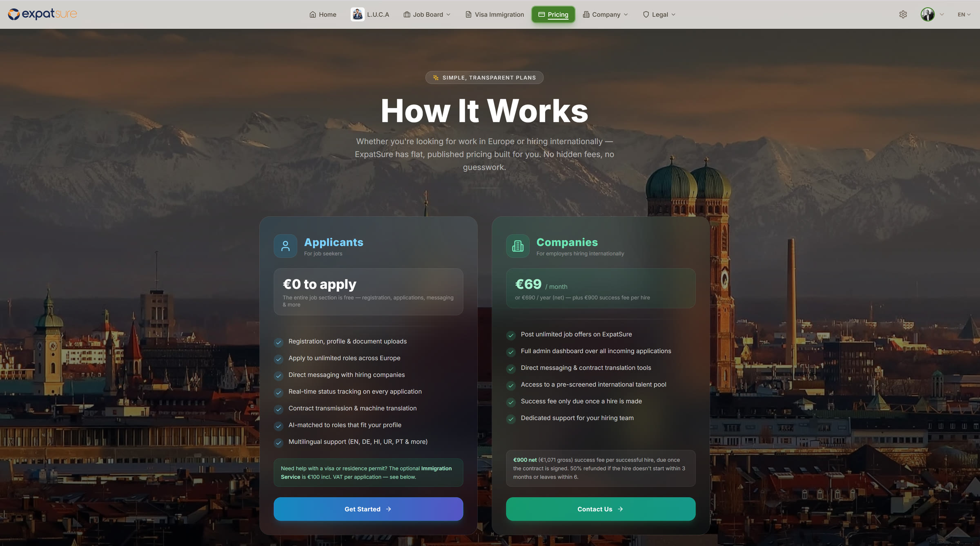Click the 'How It Works' heading
Screen dimensions: 980x546
(x=484, y=111)
